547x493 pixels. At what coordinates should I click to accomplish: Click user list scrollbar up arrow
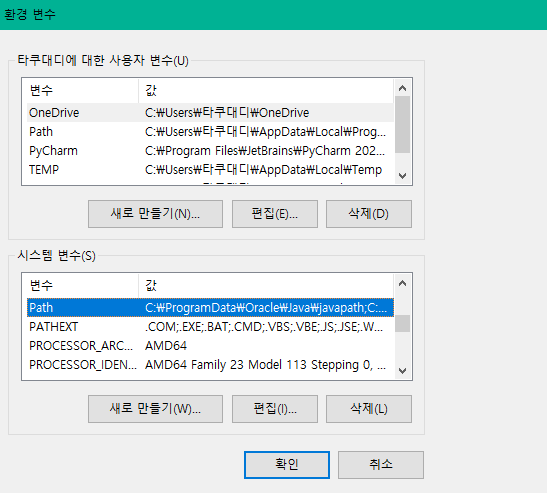(x=402, y=88)
